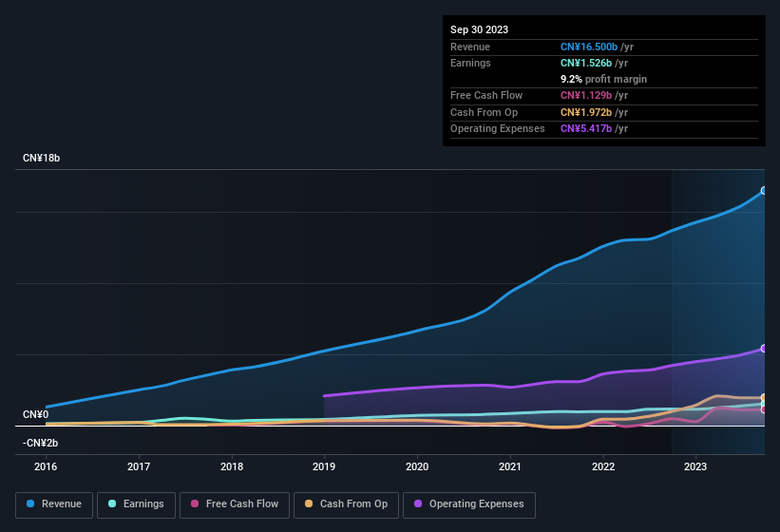
Task: Click the Revenue row label in tooltip
Action: point(470,47)
